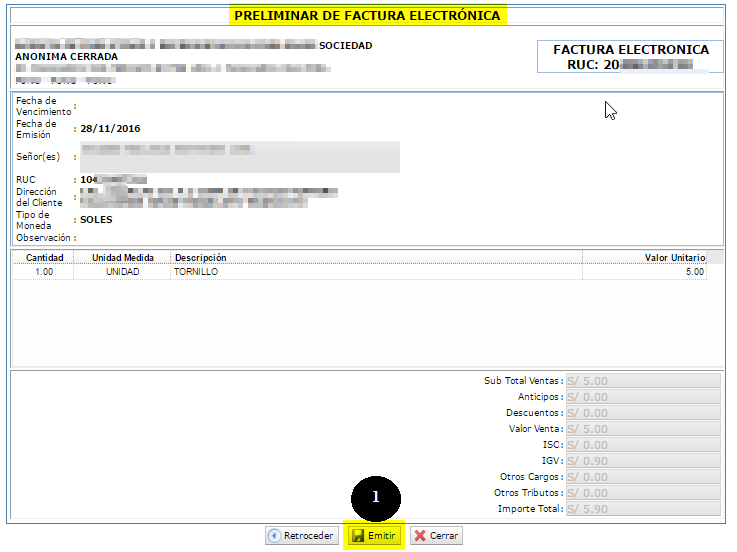Screen dimensions: 737x552
Task: Focus the Otros Cargos field
Action: pyautogui.click(x=642, y=477)
